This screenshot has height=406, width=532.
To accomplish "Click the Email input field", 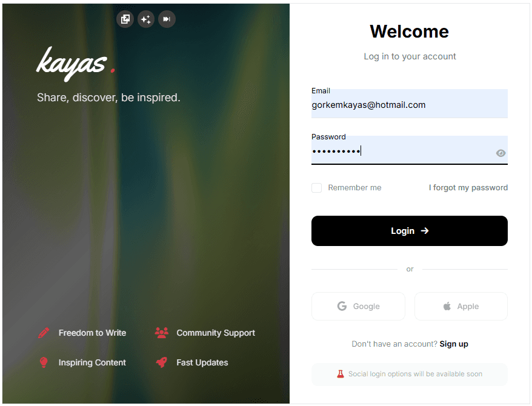I will pyautogui.click(x=409, y=104).
